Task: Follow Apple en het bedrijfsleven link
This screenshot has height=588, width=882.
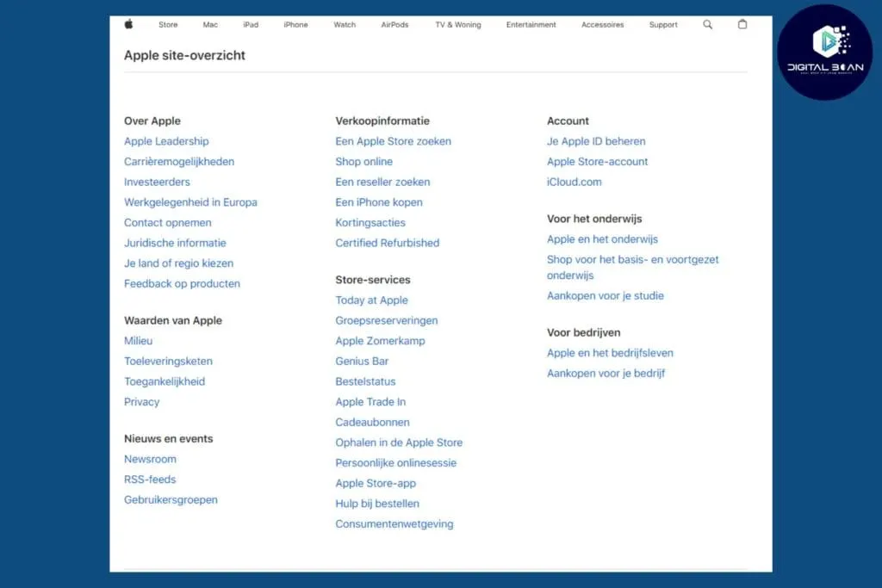Action: [x=611, y=353]
